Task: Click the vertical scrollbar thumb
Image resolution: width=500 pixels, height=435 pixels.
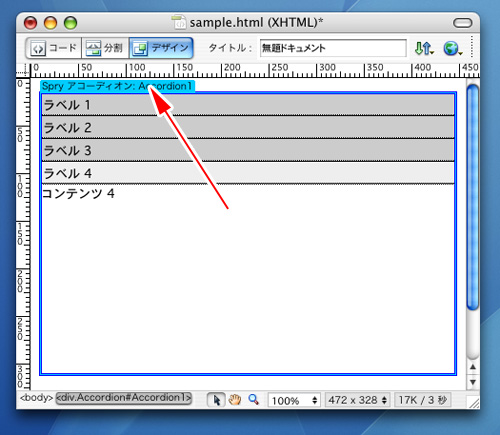Action: point(473,197)
